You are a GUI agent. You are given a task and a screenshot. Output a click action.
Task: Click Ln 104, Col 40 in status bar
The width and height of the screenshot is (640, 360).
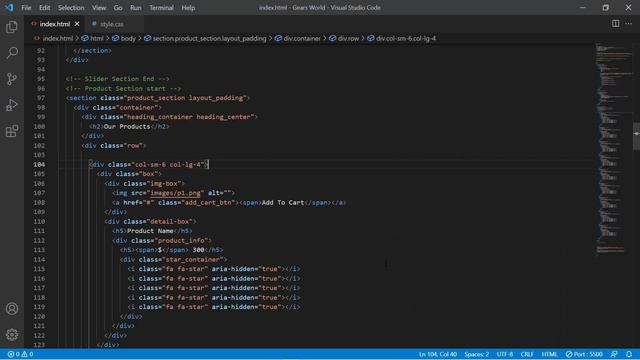point(438,354)
